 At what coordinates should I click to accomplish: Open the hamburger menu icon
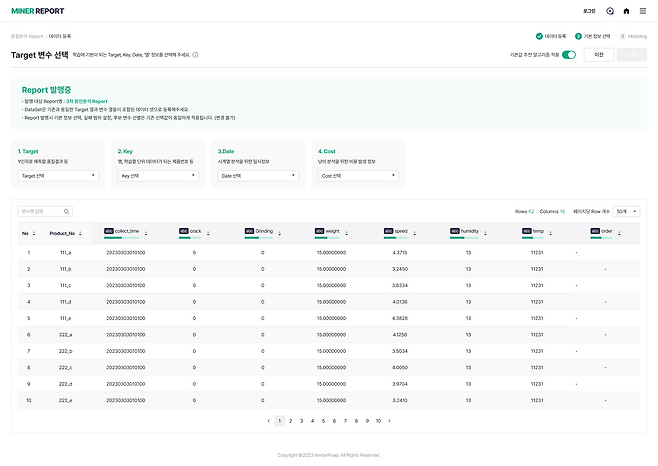tap(641, 11)
